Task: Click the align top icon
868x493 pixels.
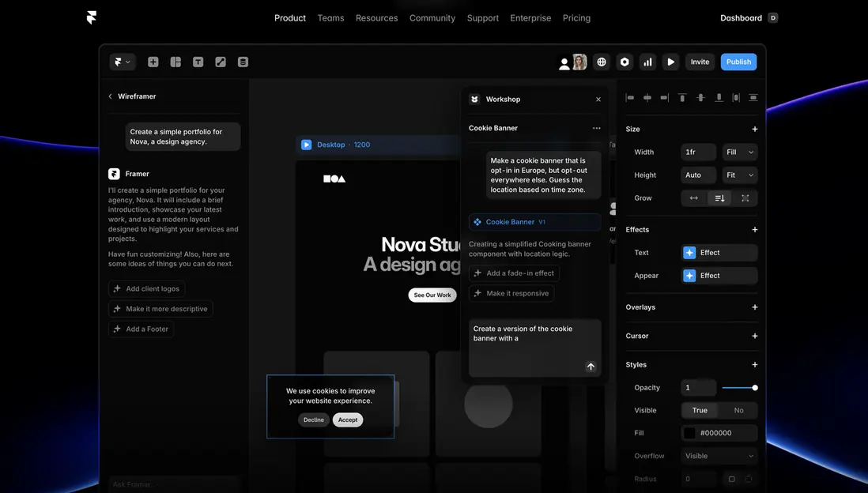Action: coord(682,97)
